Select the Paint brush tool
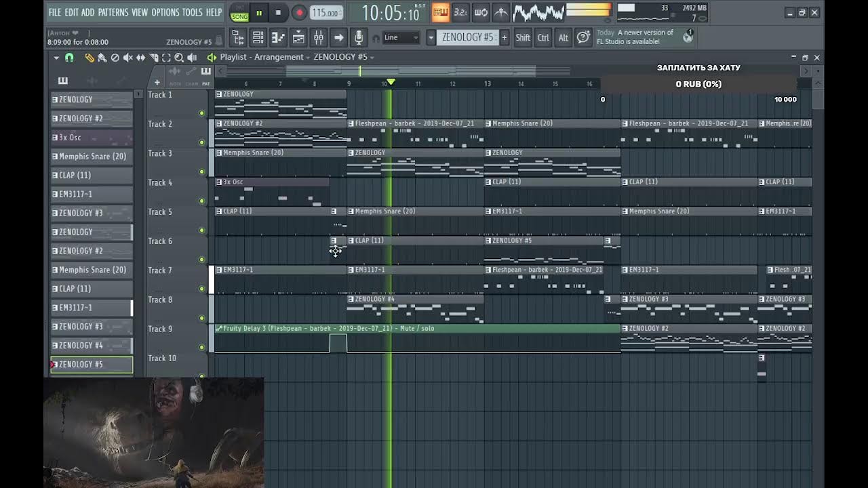Screen dimensions: 868x488 [x=102, y=58]
